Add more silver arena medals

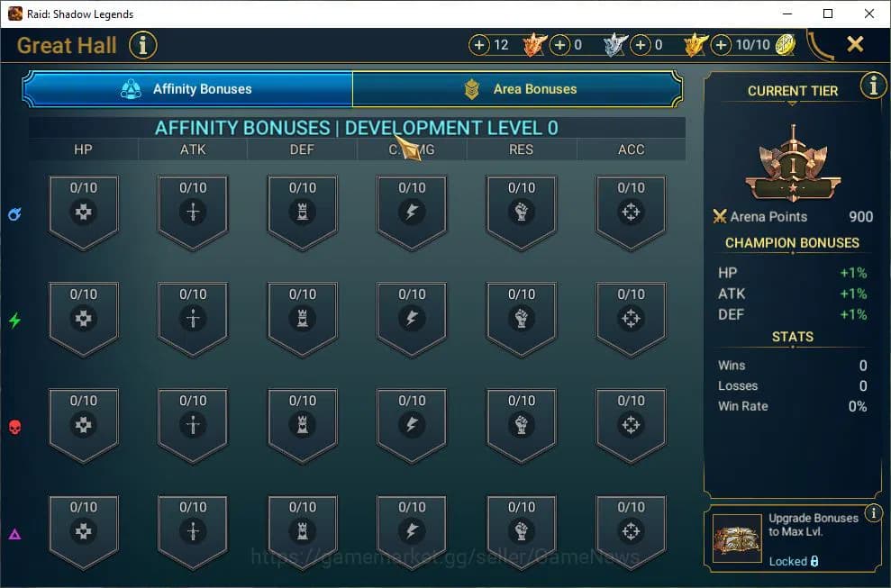click(x=559, y=45)
